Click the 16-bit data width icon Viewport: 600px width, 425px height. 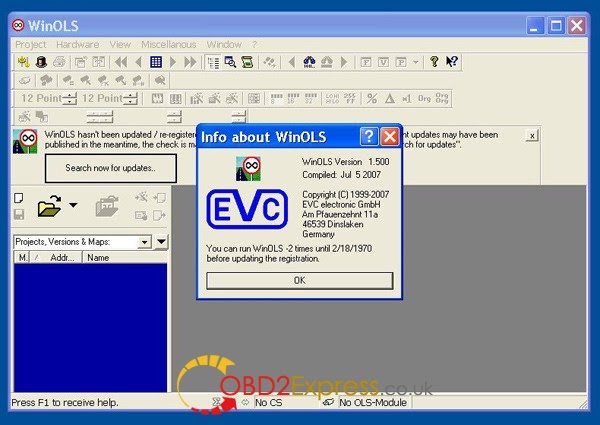click(x=293, y=99)
